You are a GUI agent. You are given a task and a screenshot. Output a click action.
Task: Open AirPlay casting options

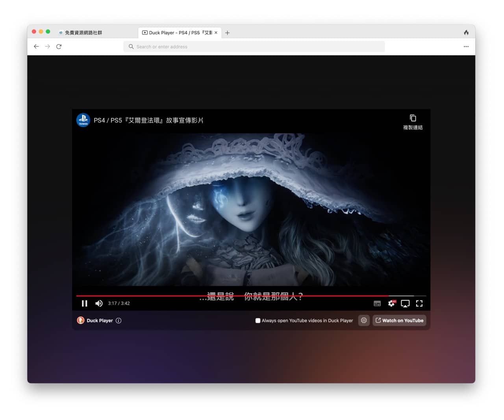pyautogui.click(x=405, y=303)
